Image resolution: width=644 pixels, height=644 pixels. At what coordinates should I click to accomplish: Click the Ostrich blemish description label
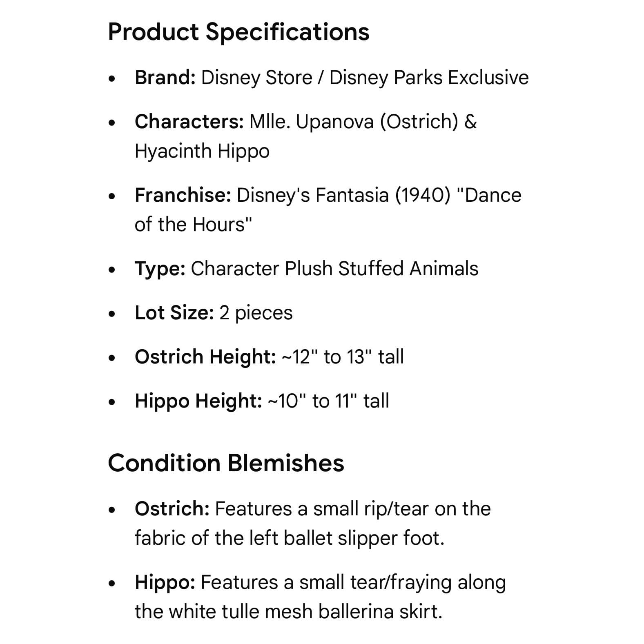[172, 509]
